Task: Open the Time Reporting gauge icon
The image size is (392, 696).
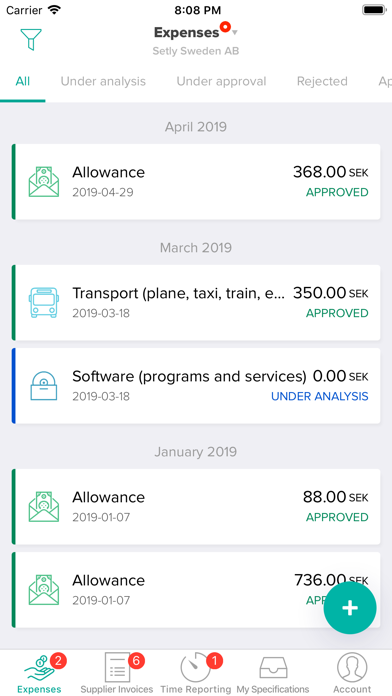Action: tap(195, 667)
